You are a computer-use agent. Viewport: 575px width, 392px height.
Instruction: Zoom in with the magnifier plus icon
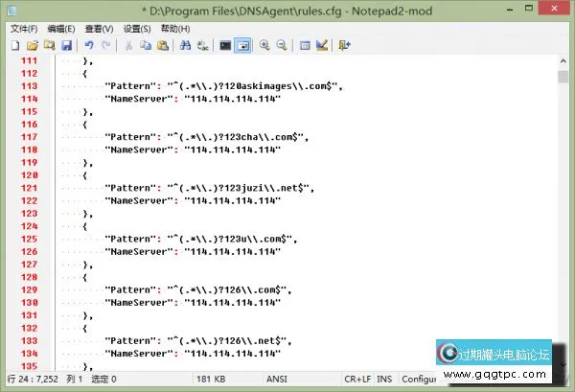click(264, 45)
